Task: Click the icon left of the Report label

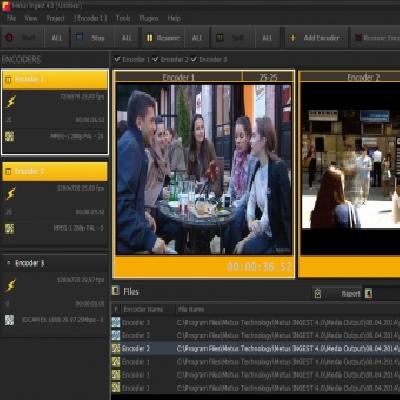Action: pos(318,294)
